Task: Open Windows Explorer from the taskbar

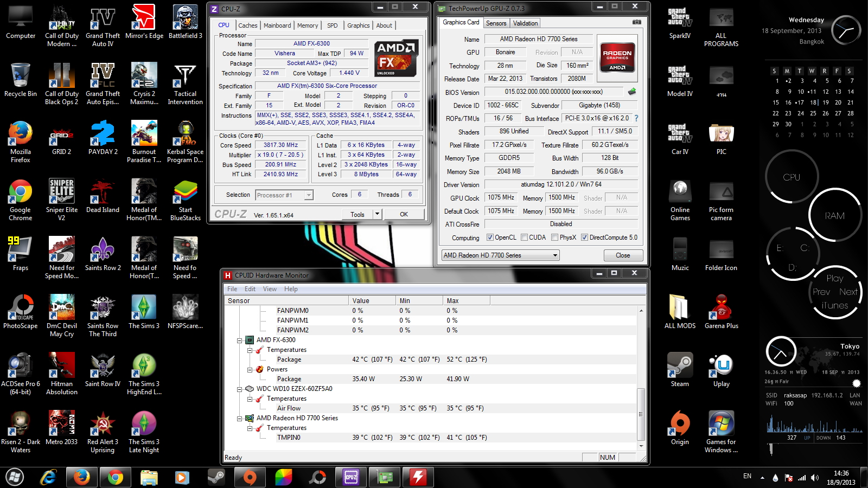Action: 149,477
